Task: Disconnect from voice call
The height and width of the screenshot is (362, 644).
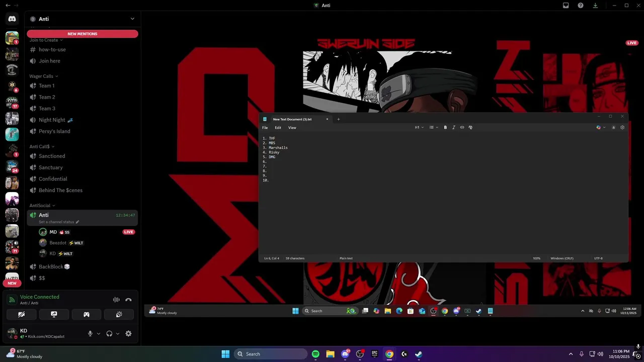Action: tap(128, 300)
